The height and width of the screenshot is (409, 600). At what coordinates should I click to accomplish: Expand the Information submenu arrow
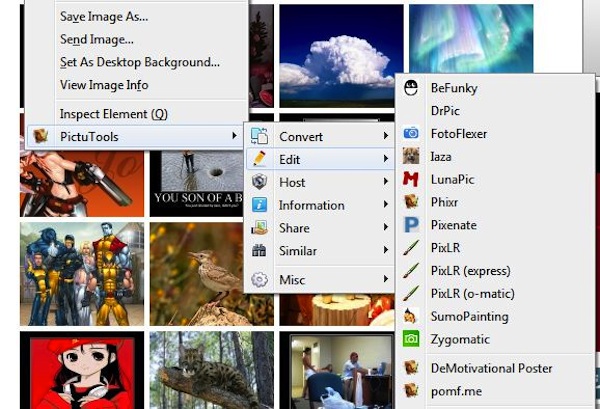386,204
